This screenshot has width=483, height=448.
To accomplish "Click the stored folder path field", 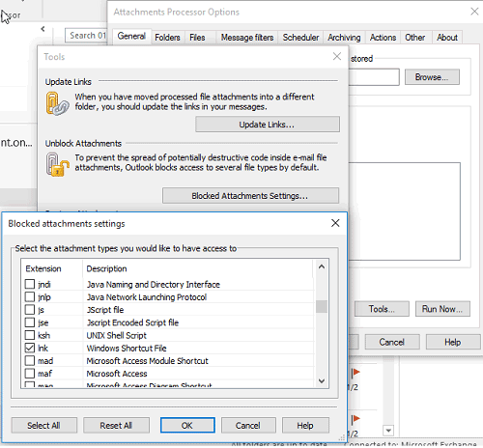I will click(374, 77).
